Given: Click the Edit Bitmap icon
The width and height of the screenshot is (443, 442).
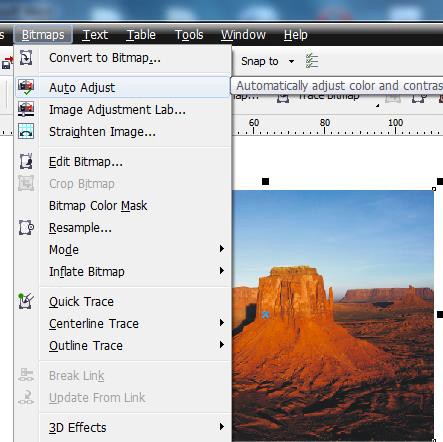Looking at the screenshot, I should click(x=26, y=161).
